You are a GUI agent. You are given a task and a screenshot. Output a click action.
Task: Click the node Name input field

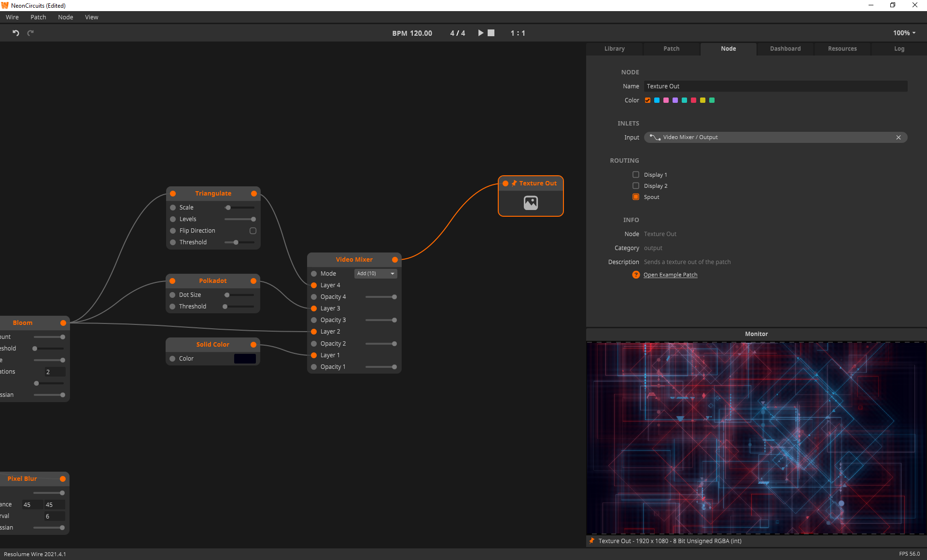click(775, 86)
